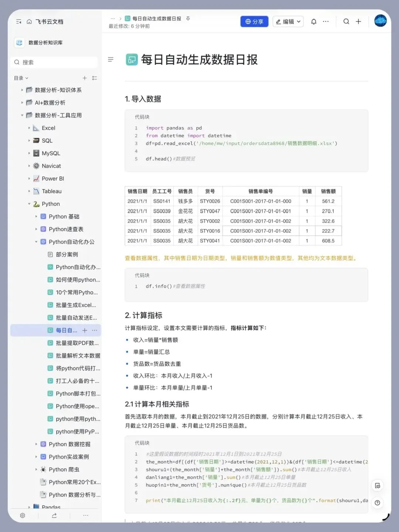Collapse the Python tree node
Image resolution: width=399 pixels, height=532 pixels.
click(x=29, y=204)
